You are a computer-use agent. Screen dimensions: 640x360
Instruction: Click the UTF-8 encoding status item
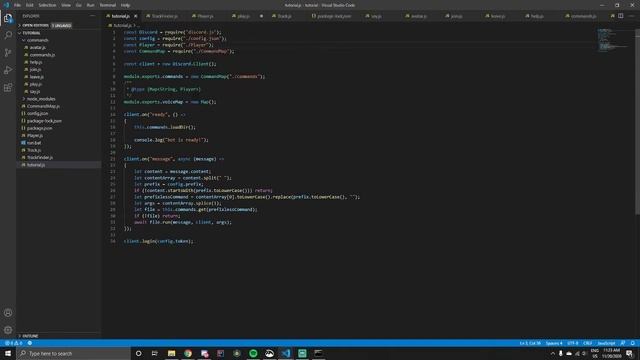pyautogui.click(x=573, y=343)
